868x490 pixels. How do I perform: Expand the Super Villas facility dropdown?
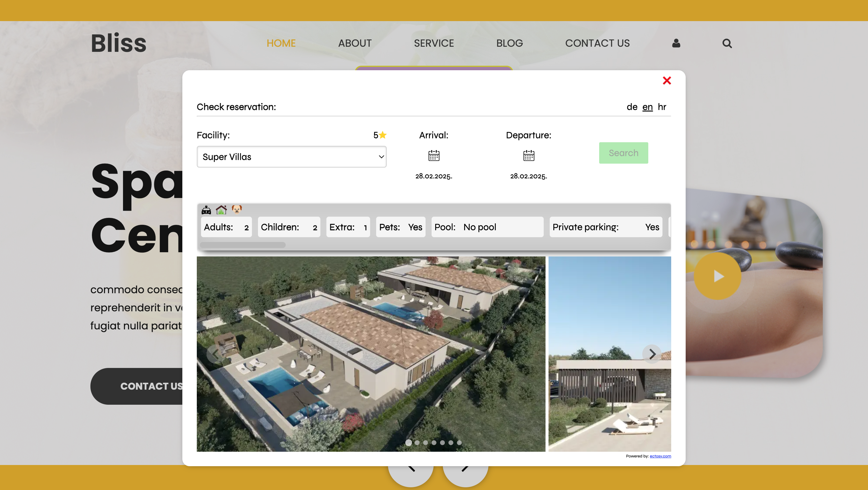tap(291, 157)
